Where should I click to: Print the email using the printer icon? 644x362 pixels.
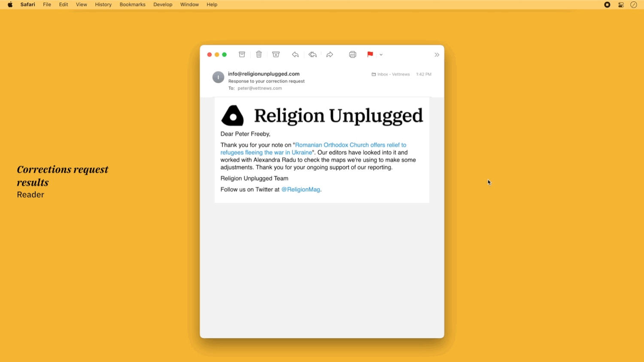[x=352, y=54]
